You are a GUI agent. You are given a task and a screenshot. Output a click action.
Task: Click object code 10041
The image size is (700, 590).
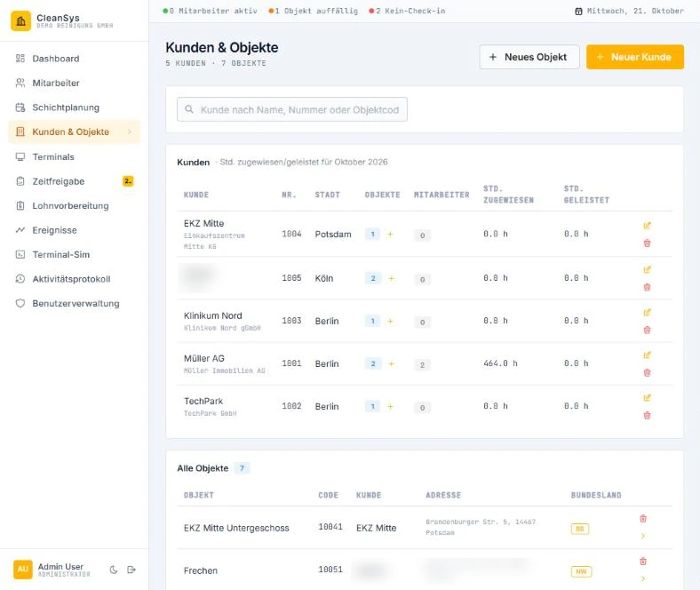tap(330, 527)
